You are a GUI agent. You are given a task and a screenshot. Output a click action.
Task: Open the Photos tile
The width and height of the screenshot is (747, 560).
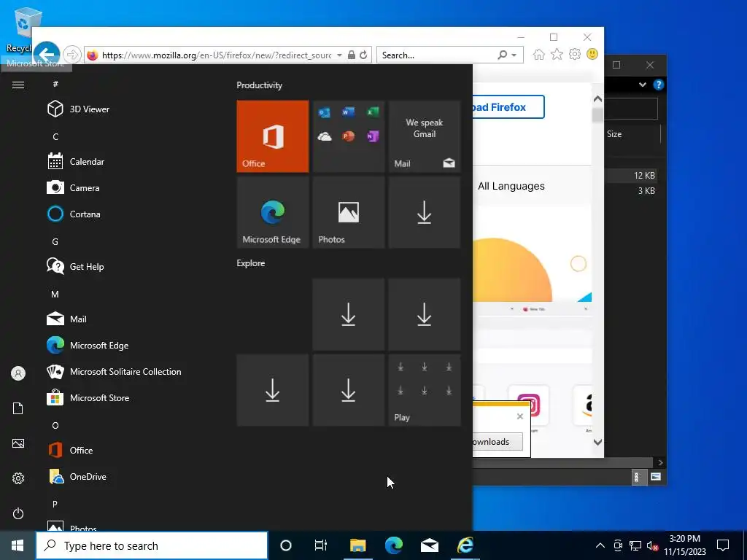pos(348,212)
